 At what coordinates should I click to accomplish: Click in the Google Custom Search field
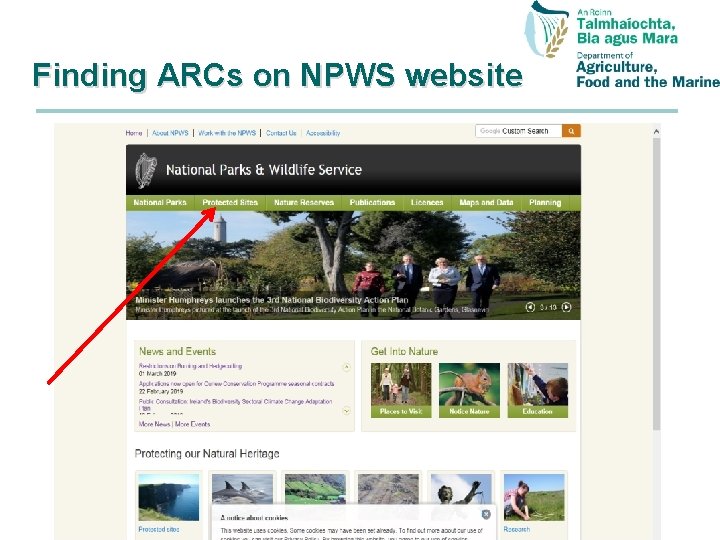[518, 131]
